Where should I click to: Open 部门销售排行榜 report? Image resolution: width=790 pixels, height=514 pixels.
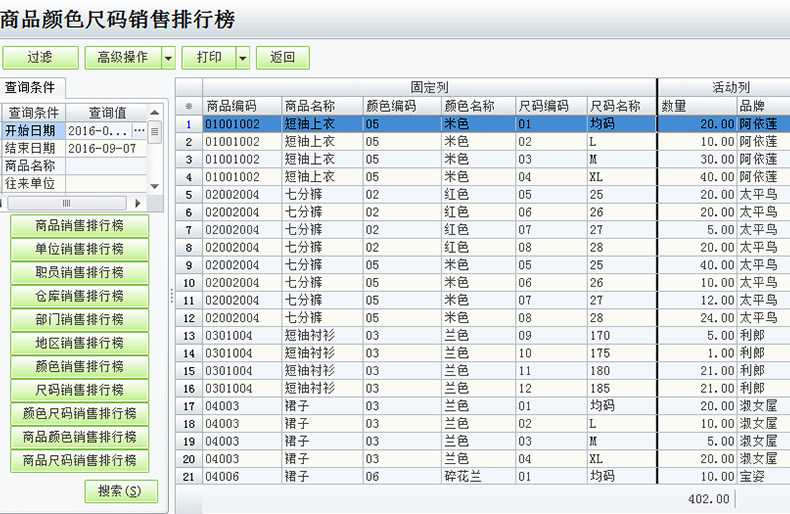click(80, 319)
